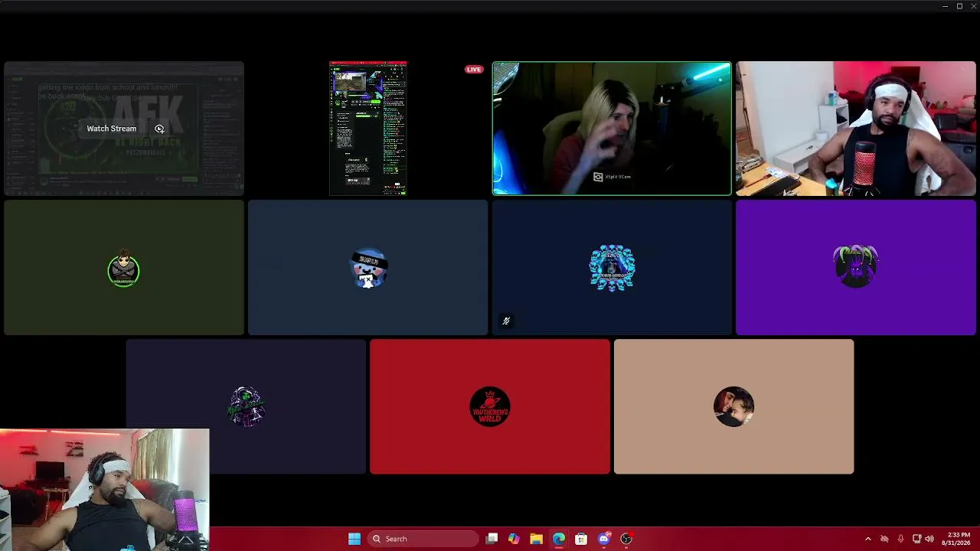Open Task View from the taskbar
Viewport: 980px width, 551px height.
(x=492, y=539)
